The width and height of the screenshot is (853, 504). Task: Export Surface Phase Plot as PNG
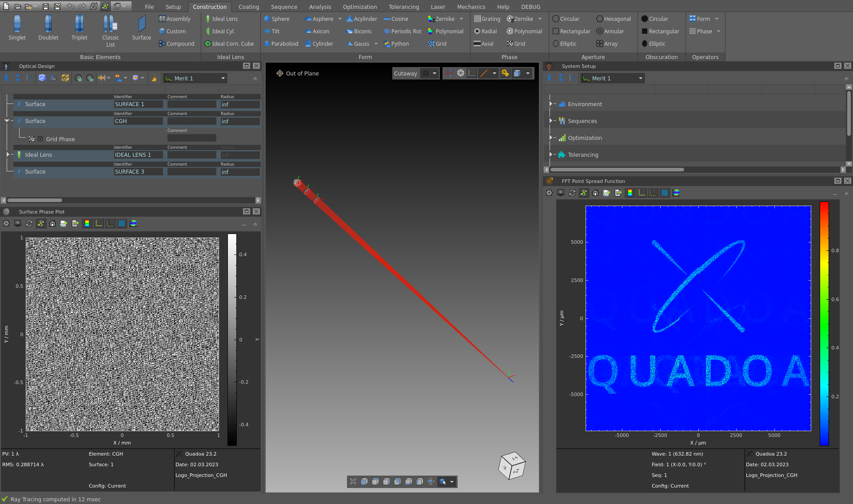click(64, 223)
